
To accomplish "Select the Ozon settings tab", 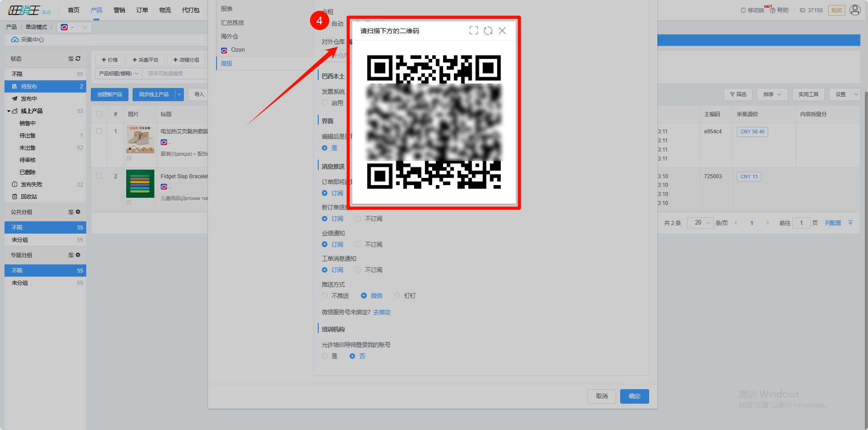I will point(237,50).
